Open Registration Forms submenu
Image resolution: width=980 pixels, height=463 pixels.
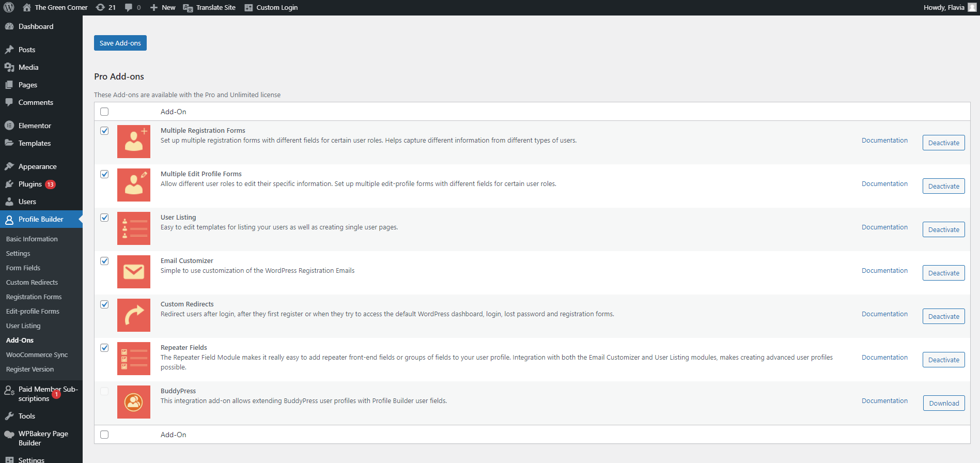click(x=34, y=297)
